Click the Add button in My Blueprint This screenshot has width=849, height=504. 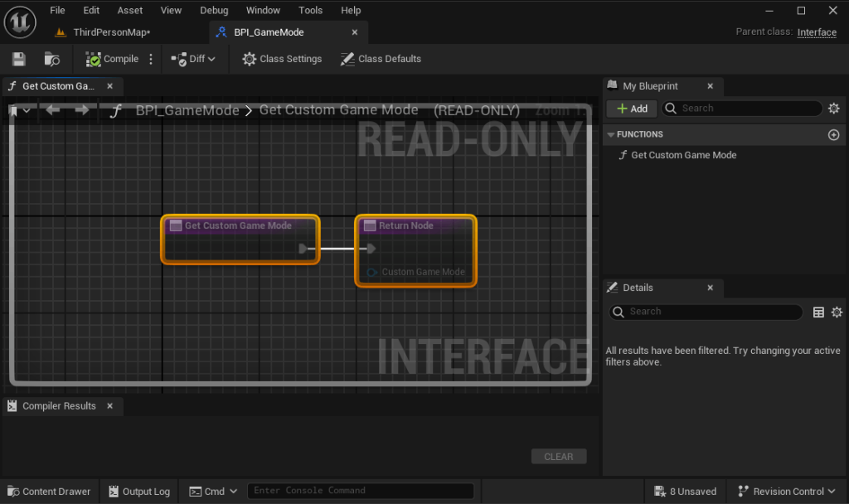click(x=632, y=109)
